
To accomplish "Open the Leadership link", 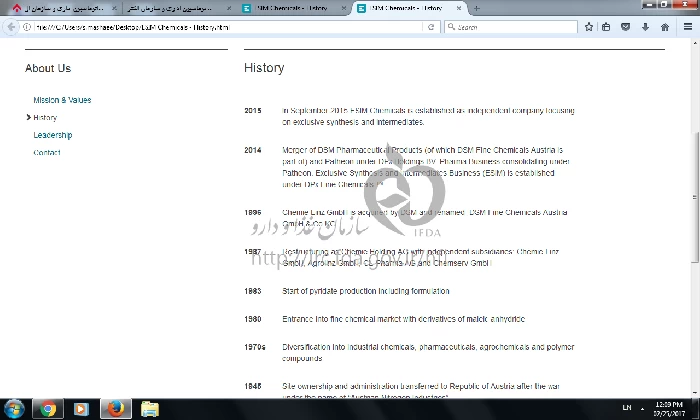I will pyautogui.click(x=53, y=135).
